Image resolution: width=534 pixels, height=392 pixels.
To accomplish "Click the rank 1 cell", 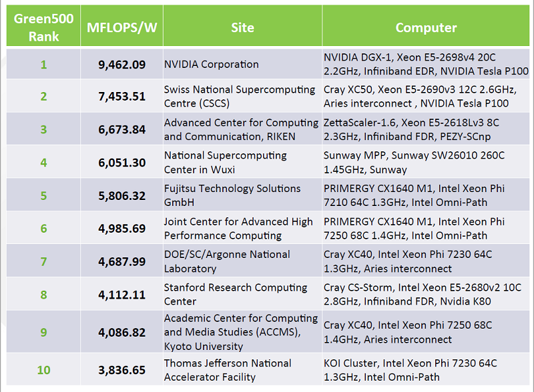I will tap(43, 64).
